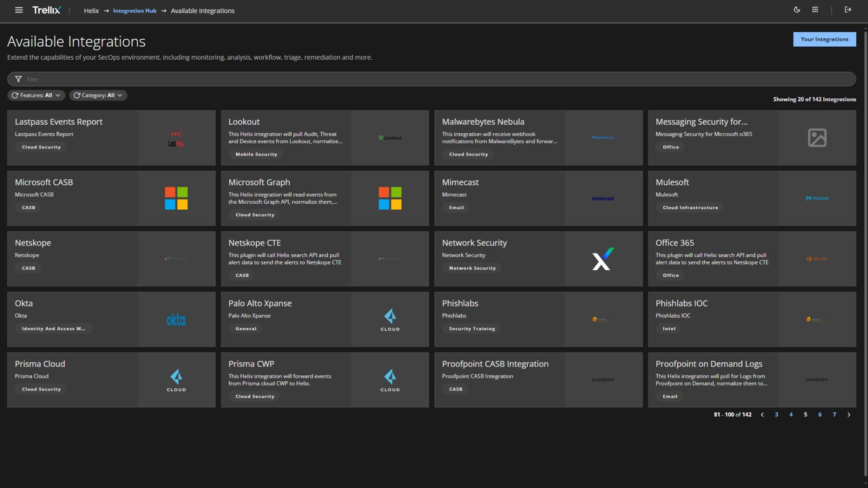Go to page 7
This screenshot has width=868, height=488.
tap(834, 415)
